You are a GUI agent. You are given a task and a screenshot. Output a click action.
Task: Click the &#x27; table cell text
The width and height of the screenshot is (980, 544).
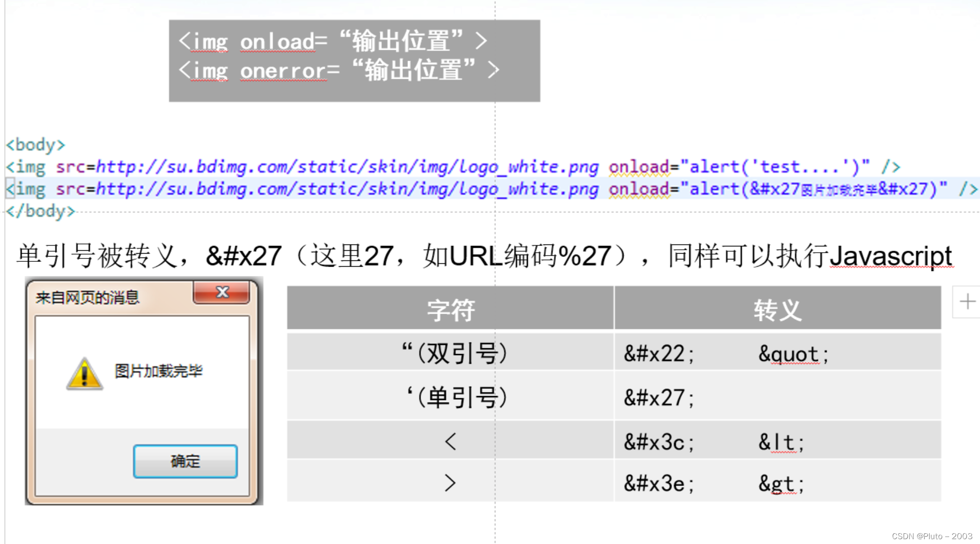(x=659, y=398)
